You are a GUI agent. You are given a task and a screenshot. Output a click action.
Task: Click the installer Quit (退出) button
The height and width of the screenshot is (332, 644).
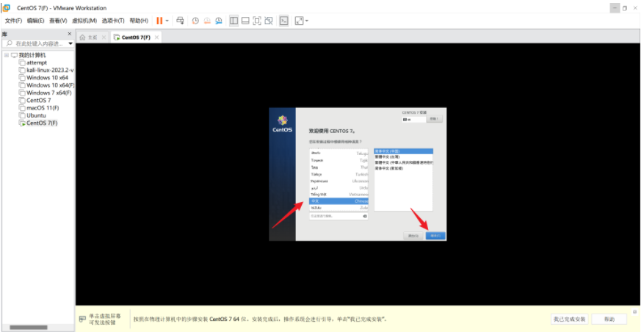[x=413, y=236]
